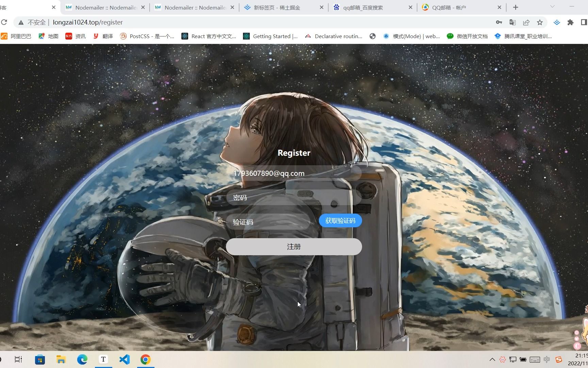Show hidden system tray icons
This screenshot has width=588, height=368.
coord(492,359)
